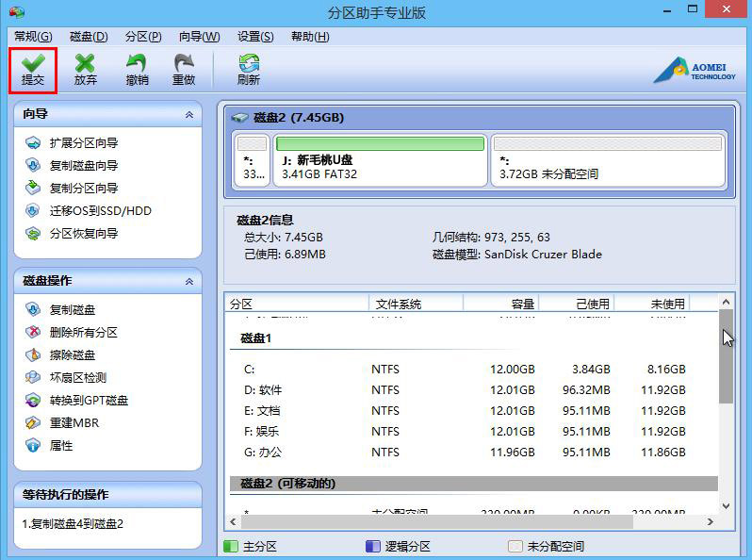The width and height of the screenshot is (752, 560).
Task: Click the 重建MBR icon
Action: click(x=33, y=422)
